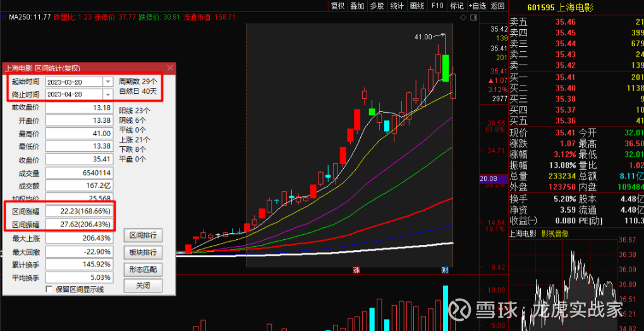Click the 叠加 toolbar button

click(357, 5)
